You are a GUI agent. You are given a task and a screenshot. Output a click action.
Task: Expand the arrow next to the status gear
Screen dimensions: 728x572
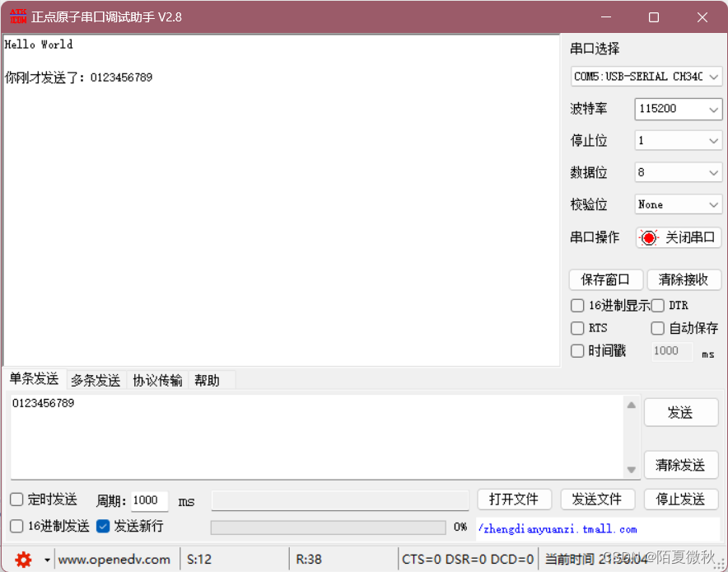(x=44, y=559)
